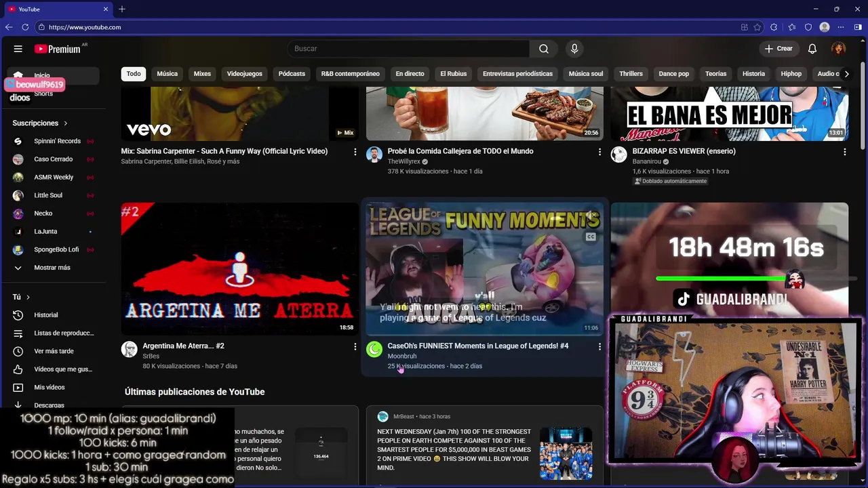
Task: Open the MrBeast post author link
Action: 403,417
